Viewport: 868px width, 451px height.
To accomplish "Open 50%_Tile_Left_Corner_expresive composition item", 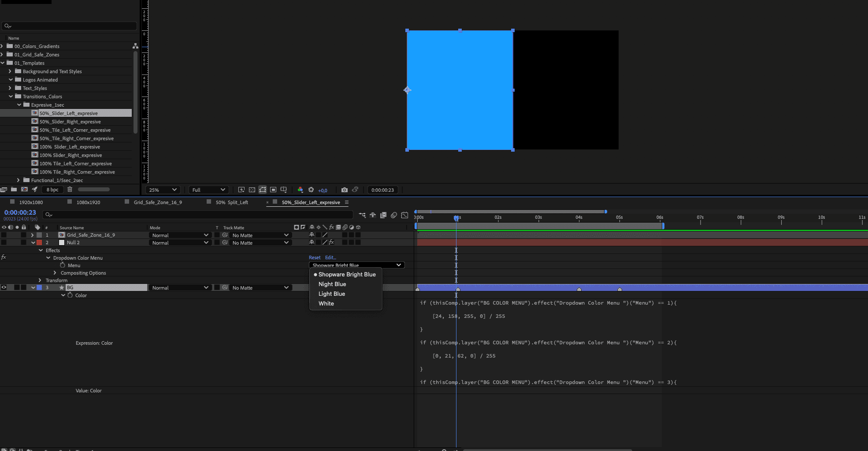I will click(x=75, y=130).
